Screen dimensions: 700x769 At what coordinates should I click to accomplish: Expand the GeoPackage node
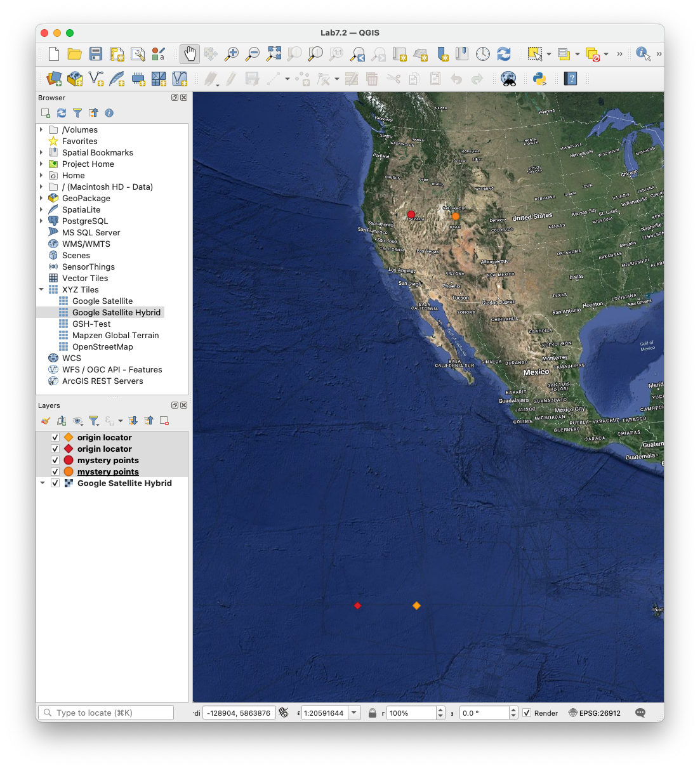click(x=41, y=198)
